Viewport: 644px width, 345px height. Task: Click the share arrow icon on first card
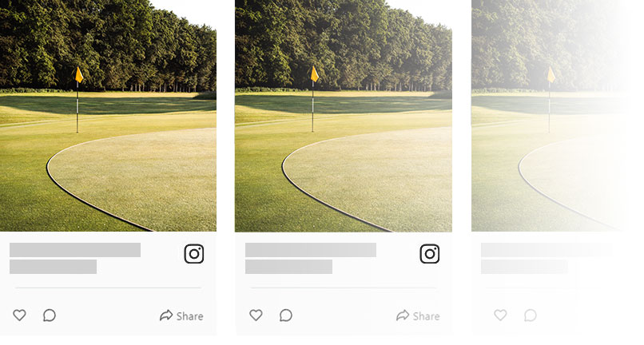[x=166, y=315]
